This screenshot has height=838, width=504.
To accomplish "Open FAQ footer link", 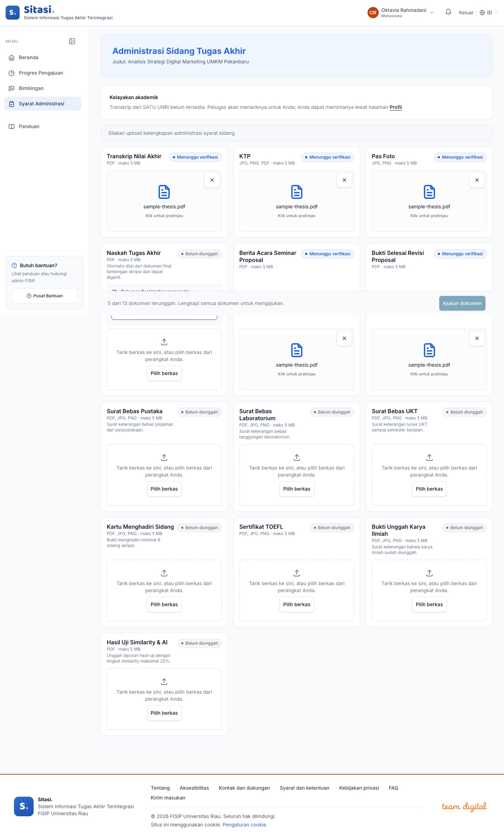I will (x=393, y=788).
